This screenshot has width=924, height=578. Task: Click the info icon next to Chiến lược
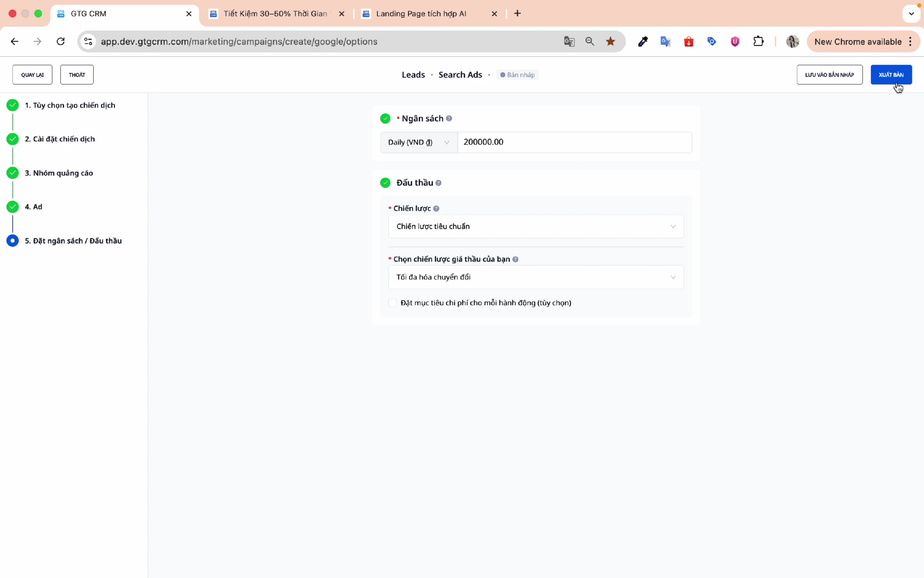[436, 209]
